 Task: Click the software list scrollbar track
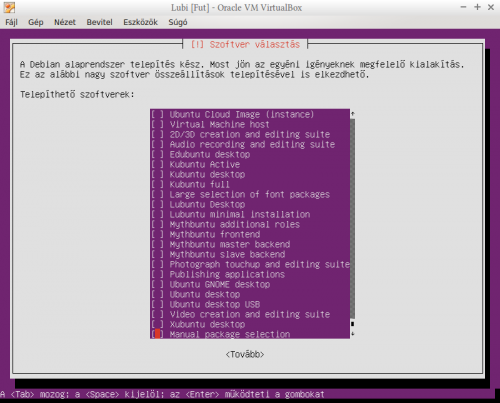point(353,220)
